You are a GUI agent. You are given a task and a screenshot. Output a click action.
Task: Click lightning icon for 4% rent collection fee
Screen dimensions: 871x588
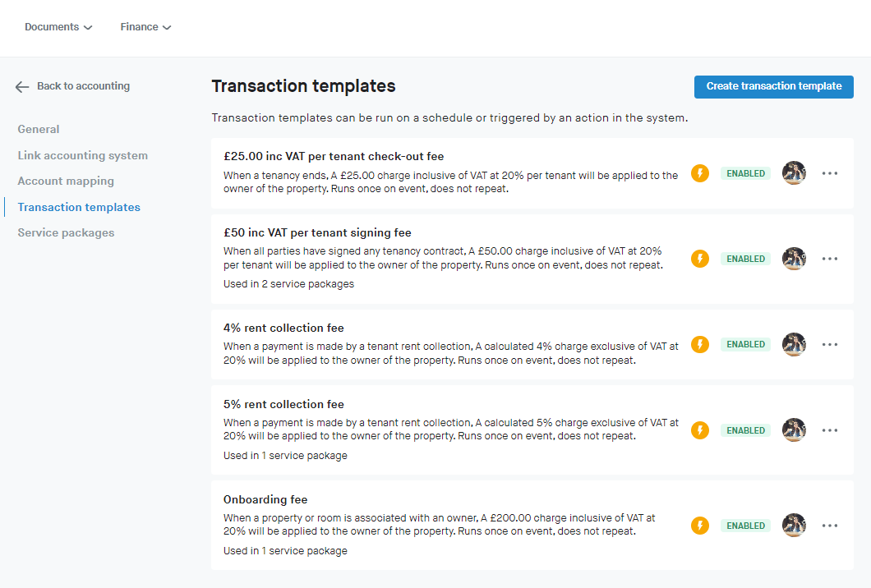pyautogui.click(x=699, y=345)
